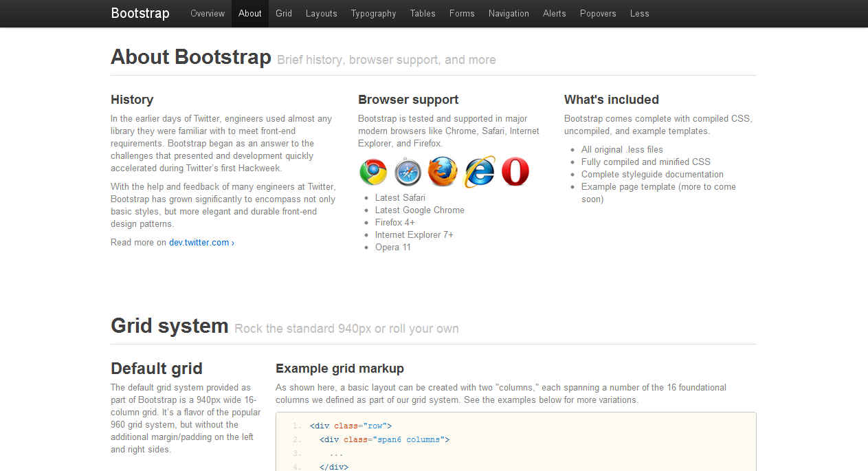Follow the dev.twitter.com link
Viewport: 868px width, 471px height.
pyautogui.click(x=201, y=242)
